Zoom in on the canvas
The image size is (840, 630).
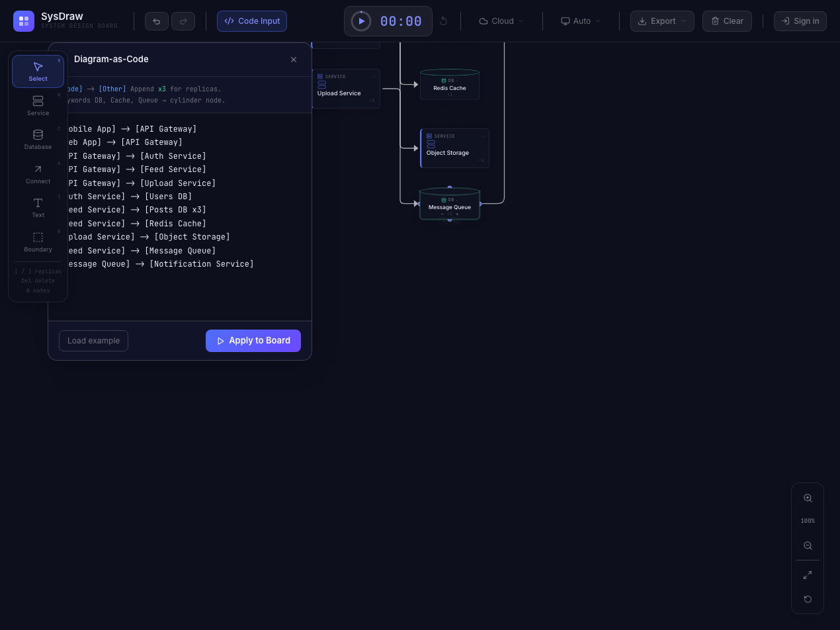click(x=808, y=498)
